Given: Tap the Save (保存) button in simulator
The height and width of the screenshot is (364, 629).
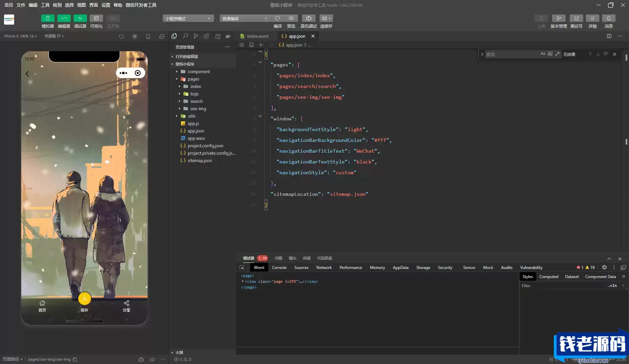Looking at the screenshot, I should [x=84, y=302].
